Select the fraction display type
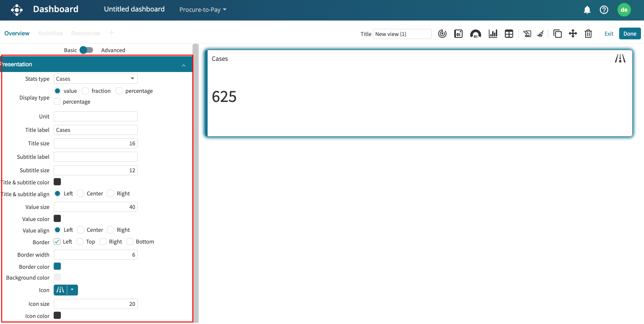Viewport: 644px width, 324px height. point(86,91)
